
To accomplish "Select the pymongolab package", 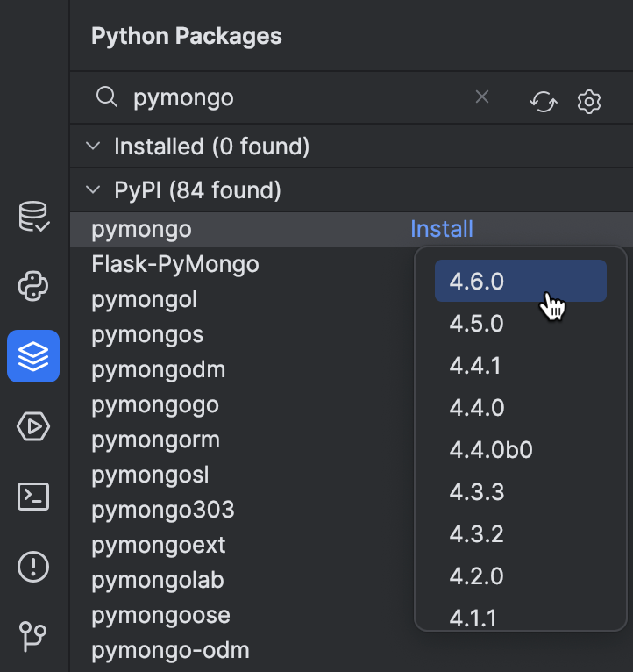I will pyautogui.click(x=158, y=580).
